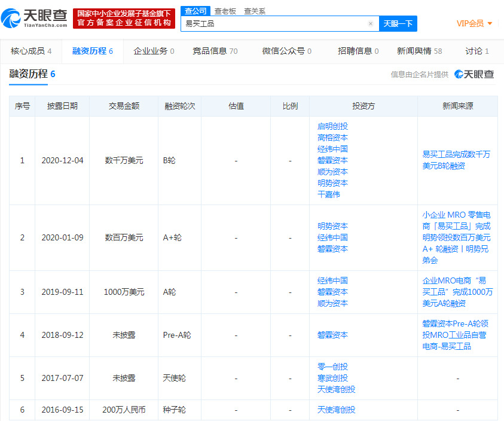
Task: Open 天使湾创投 in the 种子轮 row
Action: pos(336,410)
